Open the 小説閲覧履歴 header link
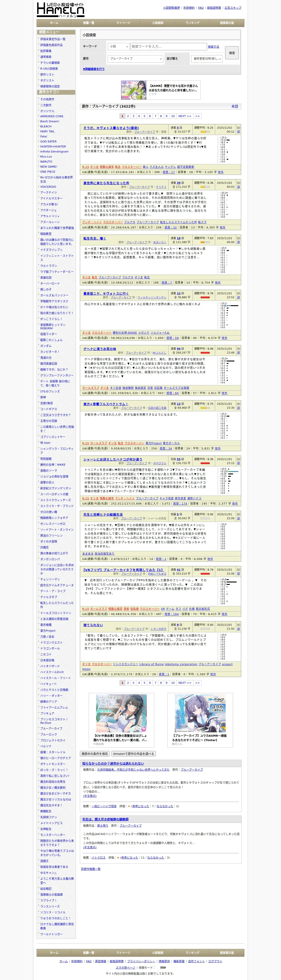The height and width of the screenshot is (980, 281). tap(171, 8)
